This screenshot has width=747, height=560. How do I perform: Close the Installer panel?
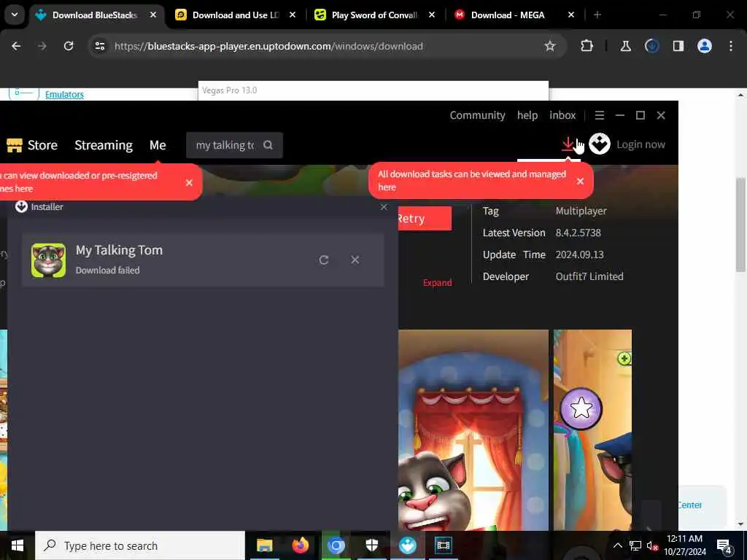384,207
